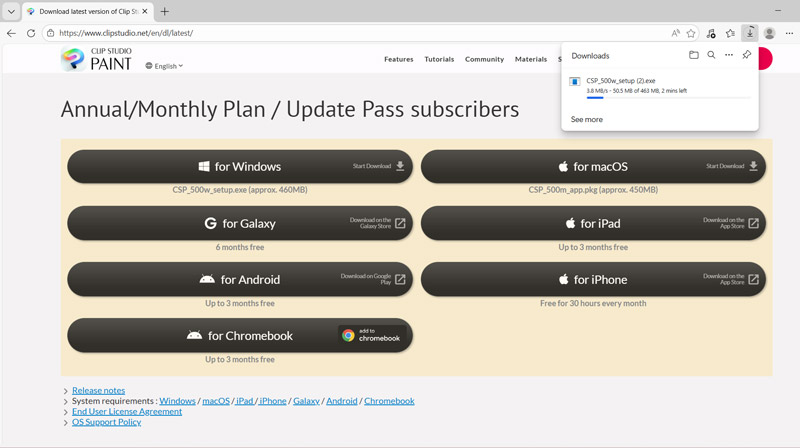Open the downloads folder icon
The width and height of the screenshot is (800, 448).
coord(694,55)
